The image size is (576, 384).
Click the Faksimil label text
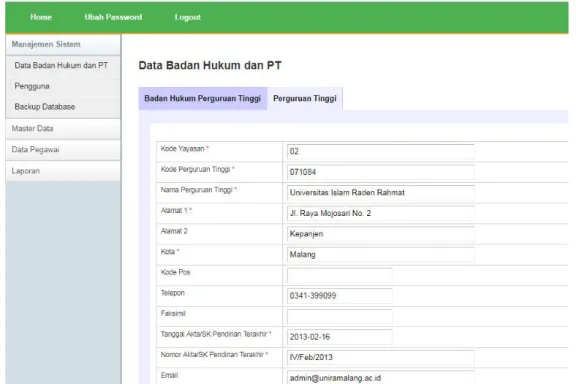click(173, 313)
